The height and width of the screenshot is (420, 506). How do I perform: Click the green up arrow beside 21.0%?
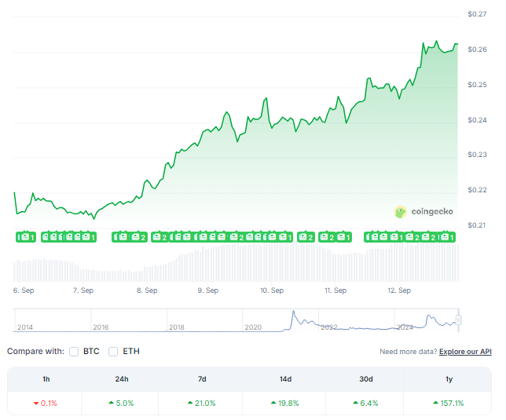coord(191,404)
